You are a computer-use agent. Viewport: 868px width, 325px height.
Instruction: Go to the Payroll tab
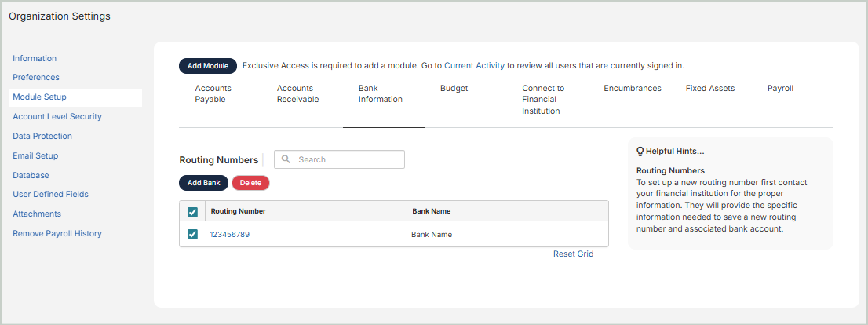pyautogui.click(x=780, y=89)
